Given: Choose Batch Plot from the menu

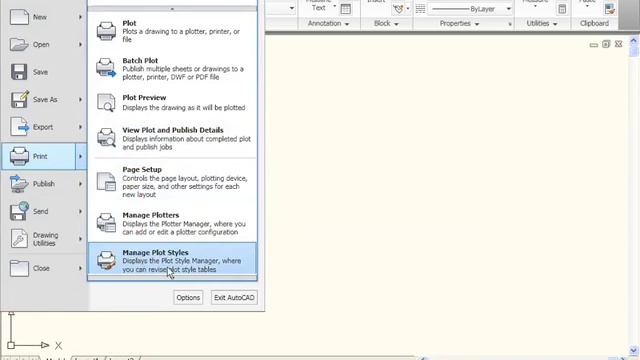Looking at the screenshot, I should click(172, 68).
